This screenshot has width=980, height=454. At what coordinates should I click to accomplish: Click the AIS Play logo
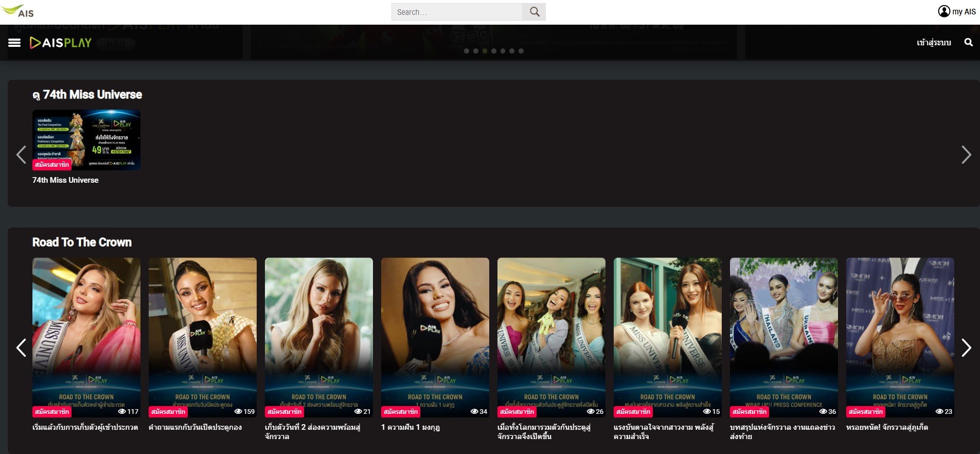[x=61, y=43]
